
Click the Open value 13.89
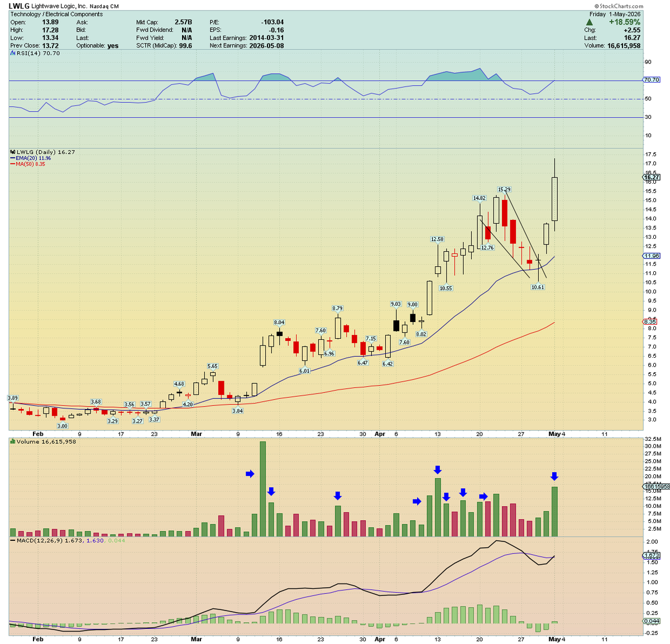pos(50,22)
